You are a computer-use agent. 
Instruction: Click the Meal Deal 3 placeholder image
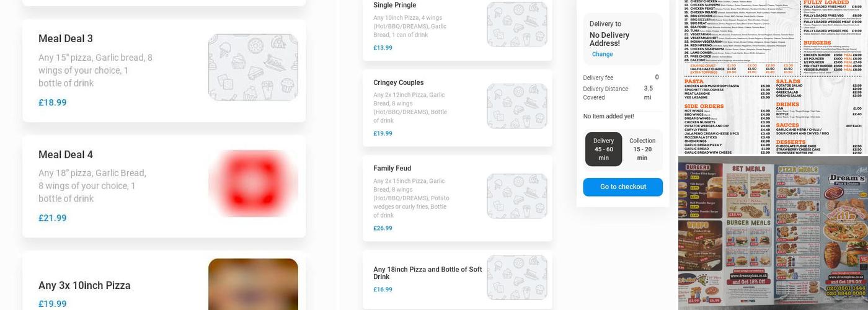(253, 68)
